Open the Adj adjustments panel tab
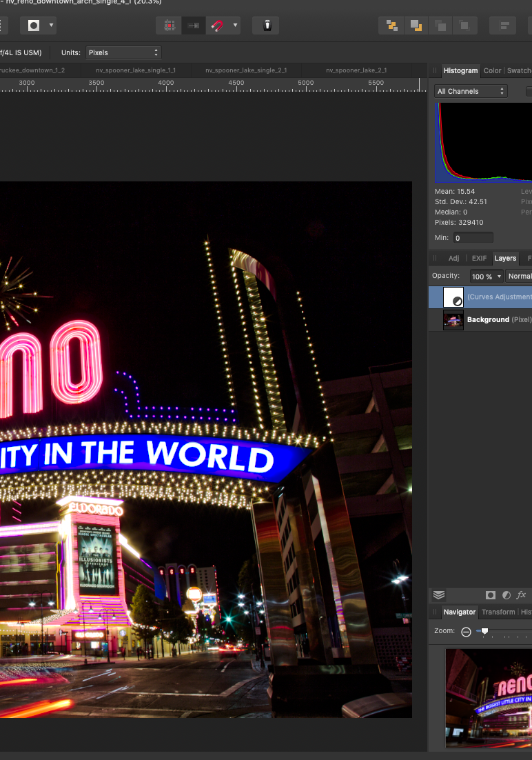Image resolution: width=532 pixels, height=760 pixels. tap(453, 259)
